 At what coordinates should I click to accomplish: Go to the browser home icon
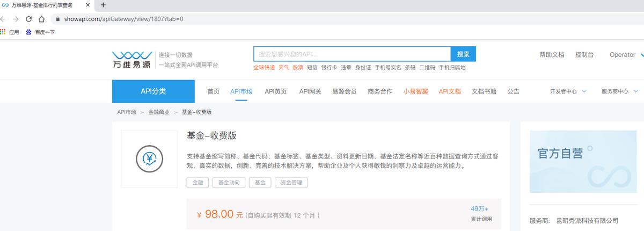tap(41, 18)
